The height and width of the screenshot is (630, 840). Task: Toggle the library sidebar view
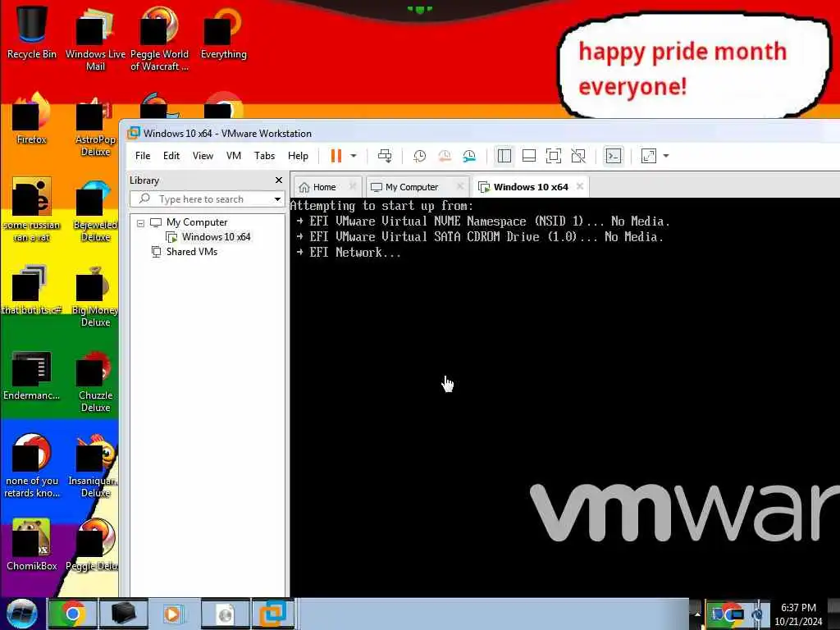504,156
